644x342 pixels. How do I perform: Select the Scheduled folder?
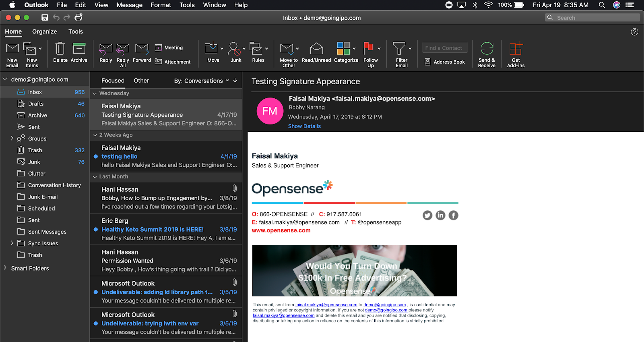45,209
